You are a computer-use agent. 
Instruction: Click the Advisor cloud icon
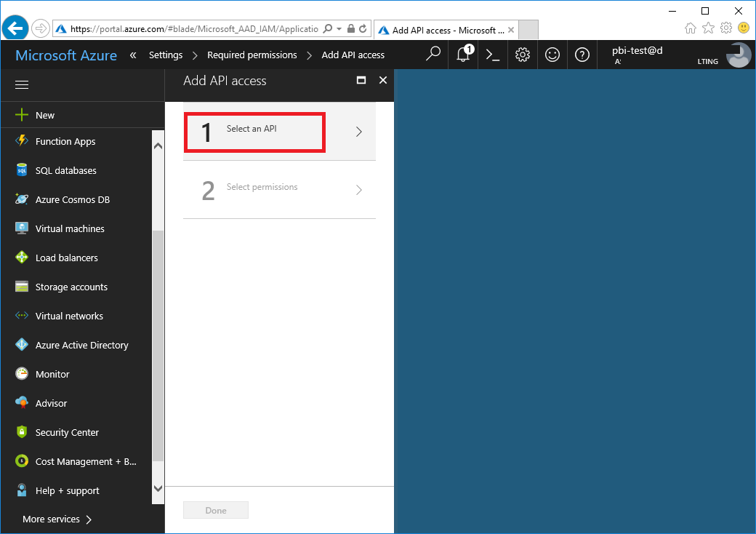(22, 403)
